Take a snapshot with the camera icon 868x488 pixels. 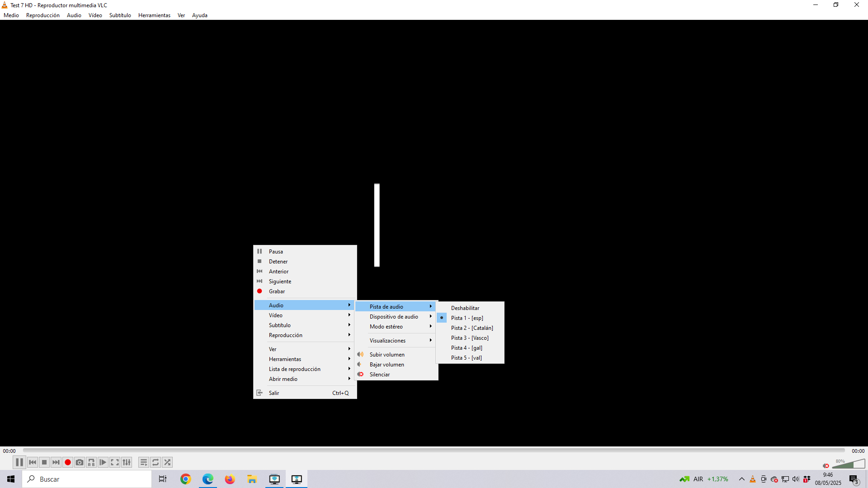[x=80, y=462]
